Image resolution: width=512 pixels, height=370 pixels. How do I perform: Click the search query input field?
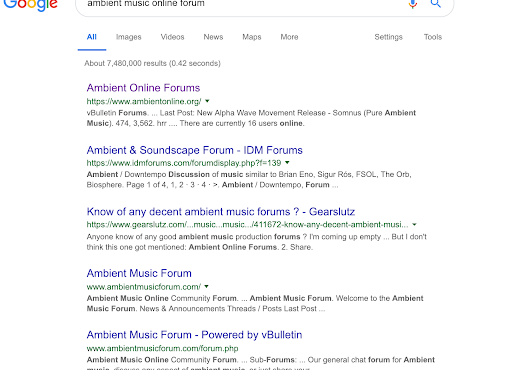(x=240, y=4)
